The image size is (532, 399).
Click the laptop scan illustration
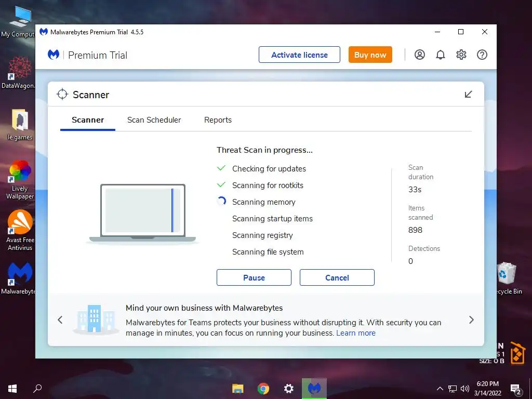(142, 214)
